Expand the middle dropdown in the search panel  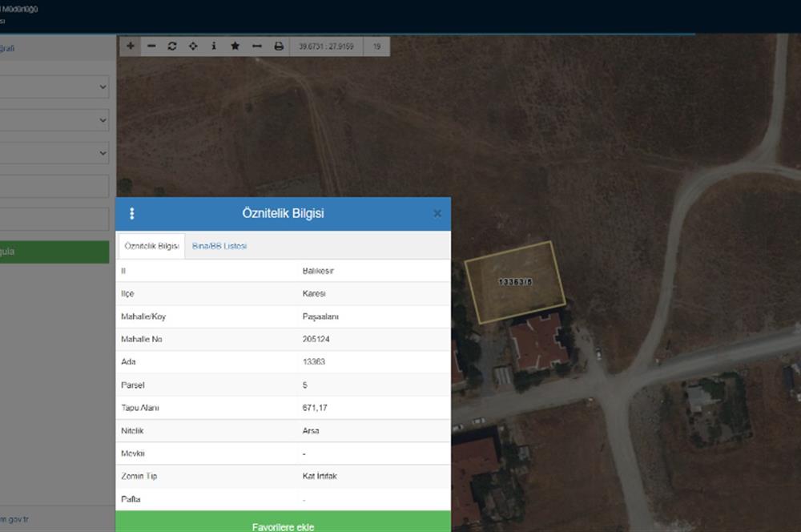tap(54, 120)
